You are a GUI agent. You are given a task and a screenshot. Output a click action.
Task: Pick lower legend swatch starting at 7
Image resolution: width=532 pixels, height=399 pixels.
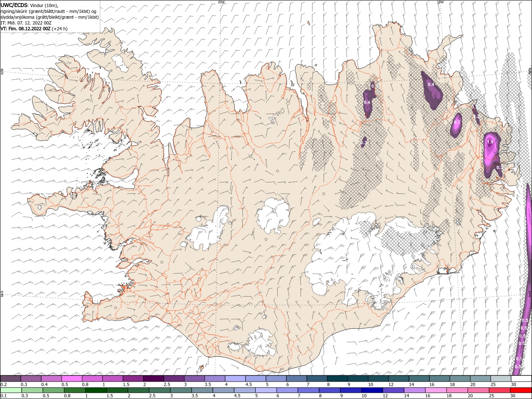point(308,390)
